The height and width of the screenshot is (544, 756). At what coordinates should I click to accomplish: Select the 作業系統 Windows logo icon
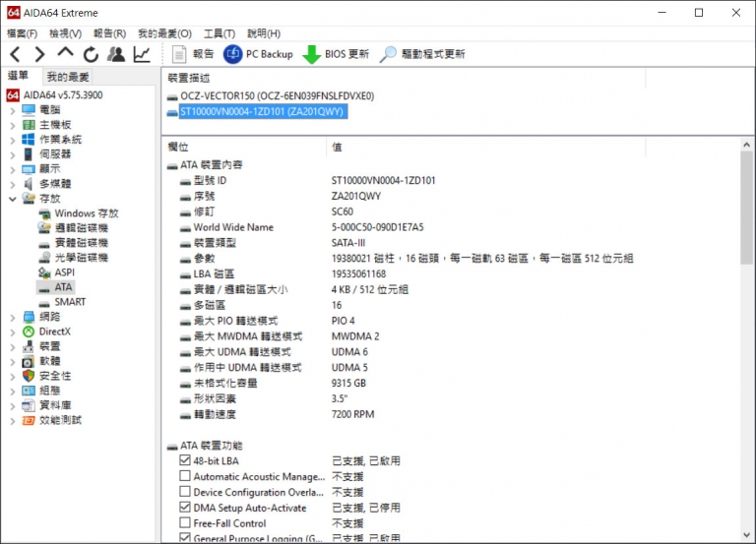[x=29, y=140]
